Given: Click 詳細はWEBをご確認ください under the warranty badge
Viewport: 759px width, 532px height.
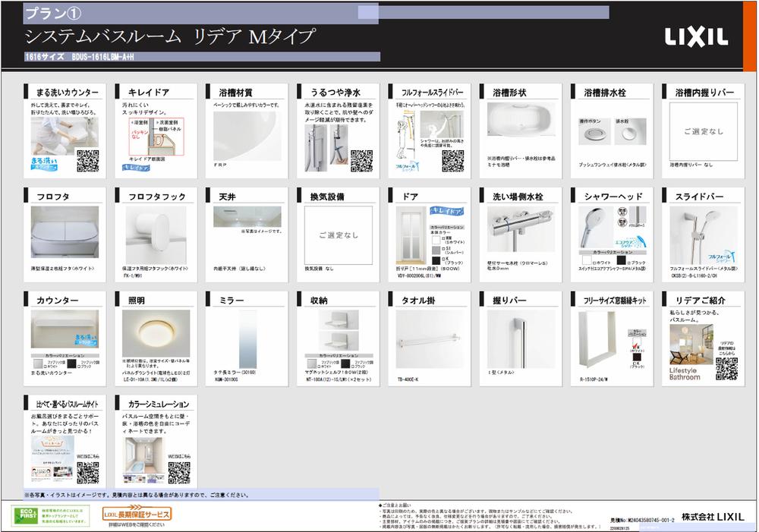Looking at the screenshot, I should pyautogui.click(x=137, y=524).
